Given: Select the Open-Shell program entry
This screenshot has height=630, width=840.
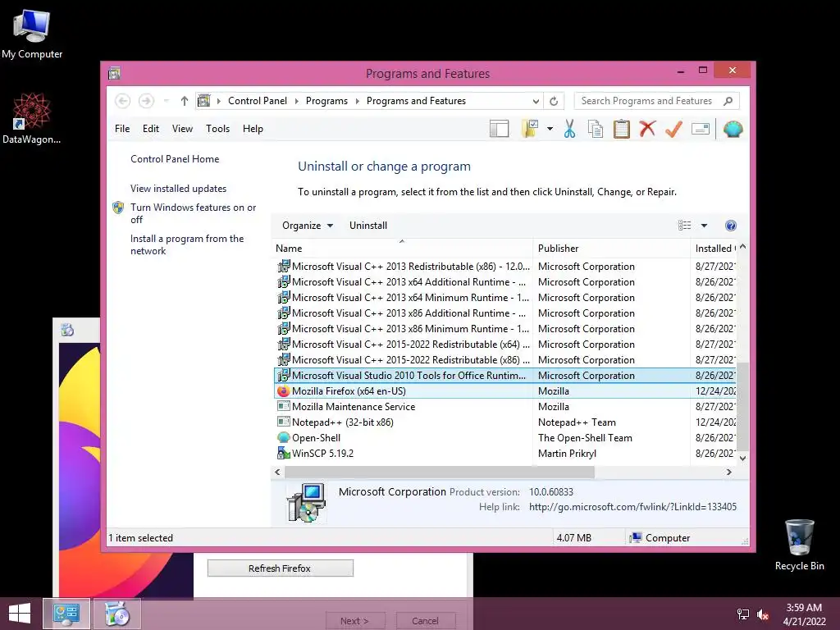Looking at the screenshot, I should (505, 438).
